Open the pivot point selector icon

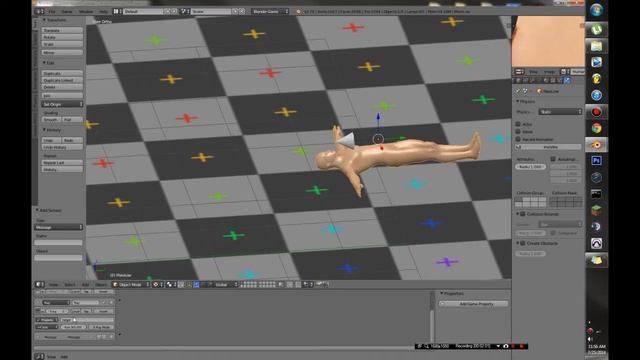pos(171,284)
